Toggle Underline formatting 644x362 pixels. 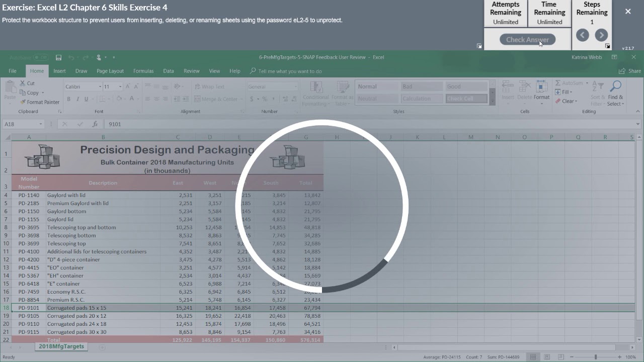[x=86, y=99]
